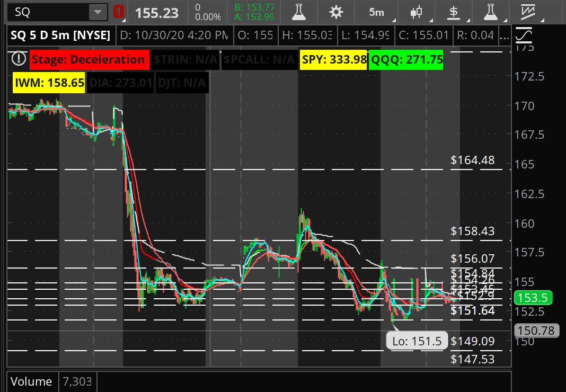Expand the ellipsis after R: 0.04
The image size is (566, 392).
[x=505, y=36]
